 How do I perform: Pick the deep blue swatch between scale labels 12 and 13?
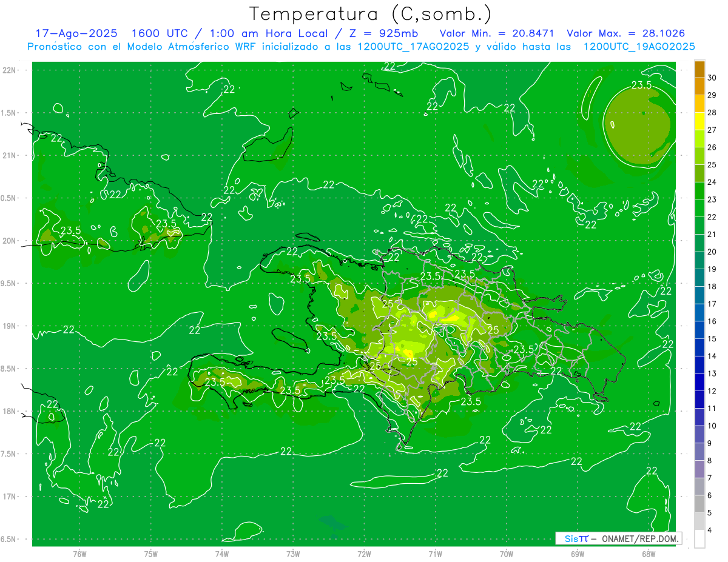point(699,382)
